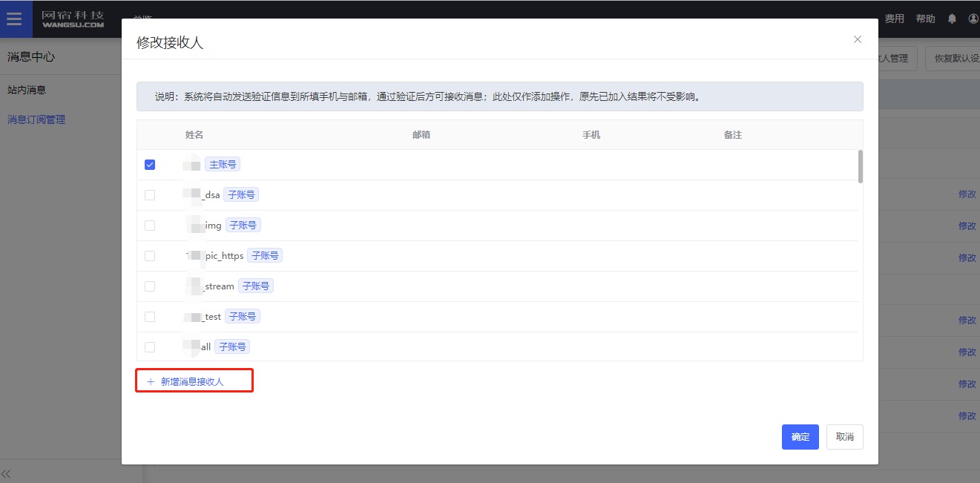Open 消息订阅管理 in sidebar

coord(36,119)
